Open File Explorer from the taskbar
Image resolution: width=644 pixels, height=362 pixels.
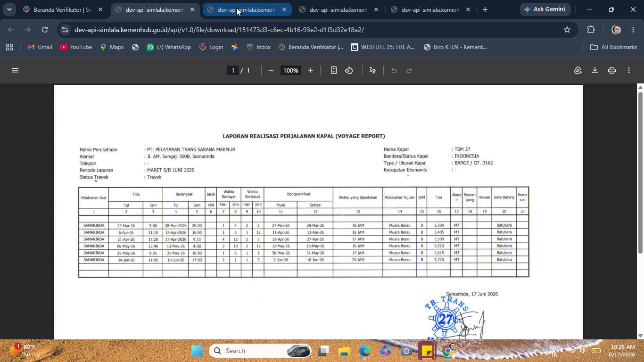click(344, 351)
